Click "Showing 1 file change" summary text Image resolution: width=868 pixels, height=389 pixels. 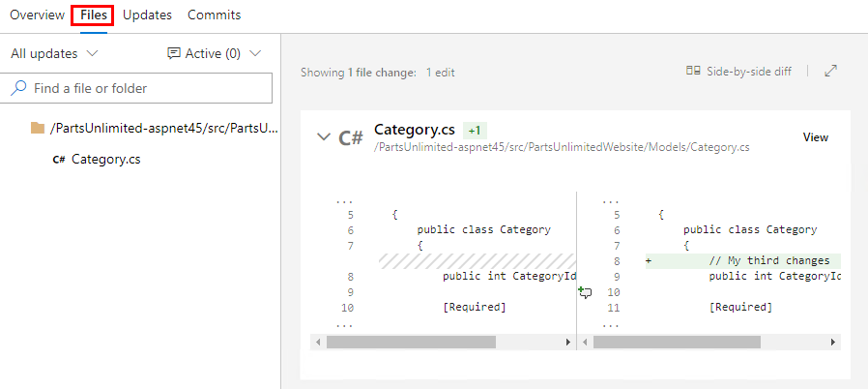pos(359,72)
